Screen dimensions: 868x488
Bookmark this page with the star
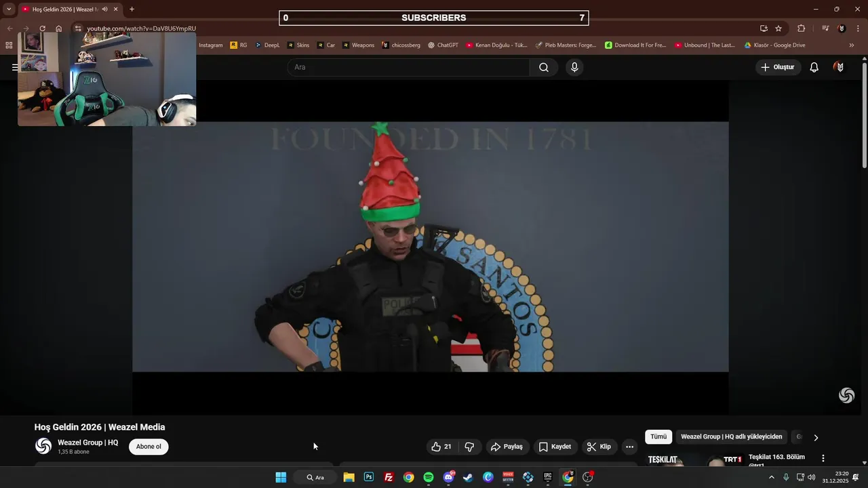click(778, 28)
